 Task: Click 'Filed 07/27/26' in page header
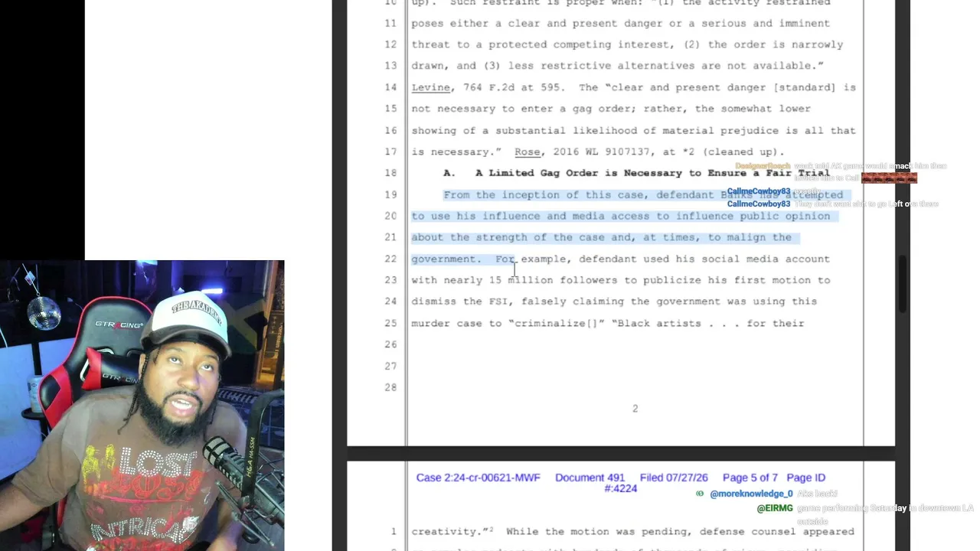click(x=674, y=478)
